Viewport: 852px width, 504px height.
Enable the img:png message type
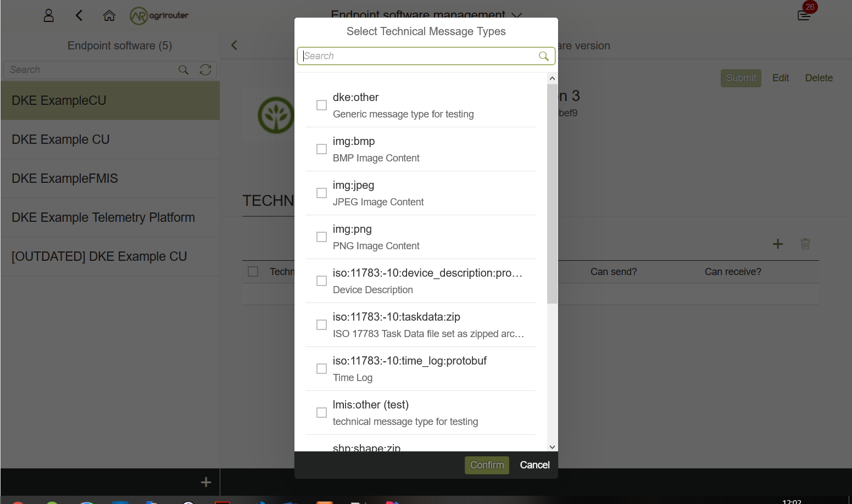coord(321,237)
